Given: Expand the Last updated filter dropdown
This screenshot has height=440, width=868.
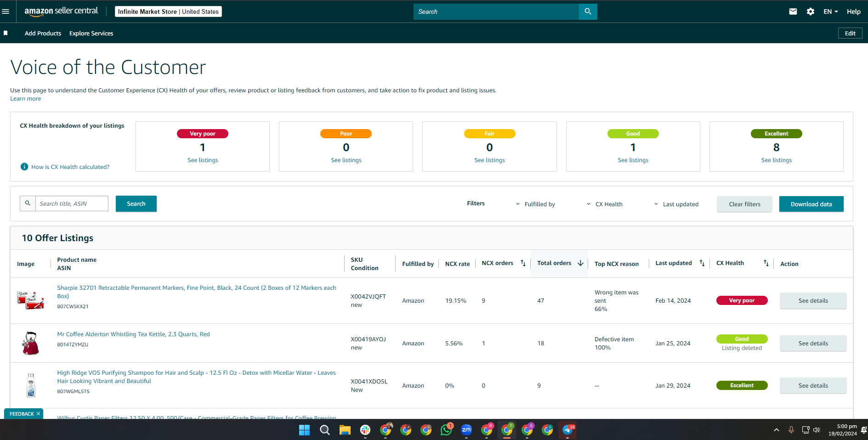Looking at the screenshot, I should 676,204.
